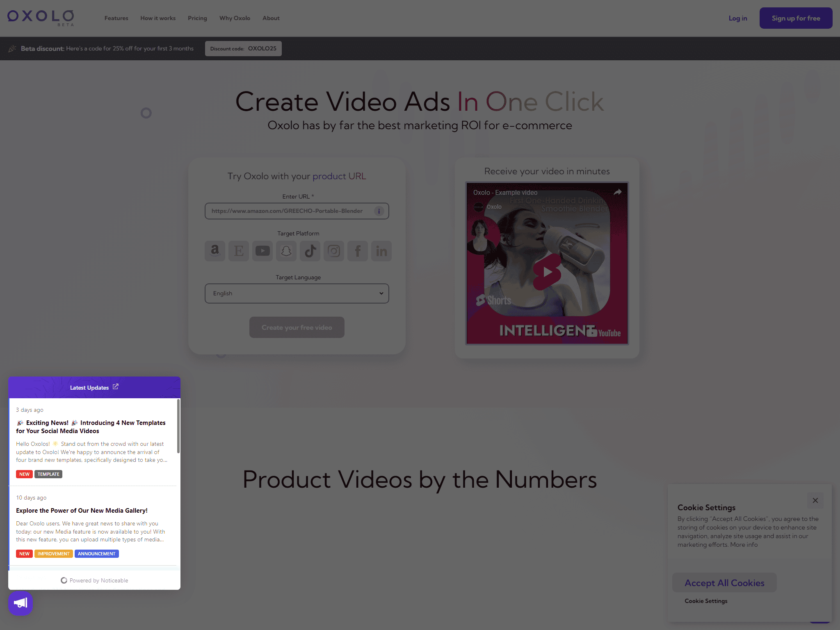Click the share arrow on example video

click(617, 192)
